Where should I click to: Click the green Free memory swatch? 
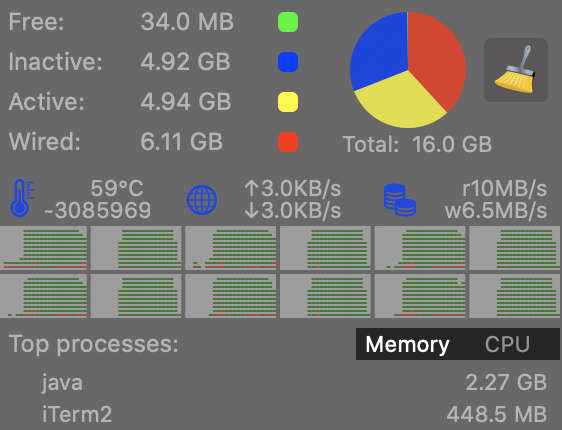click(288, 22)
